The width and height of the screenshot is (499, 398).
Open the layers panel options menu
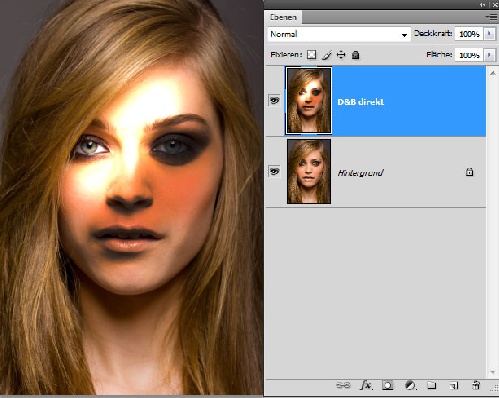[491, 17]
